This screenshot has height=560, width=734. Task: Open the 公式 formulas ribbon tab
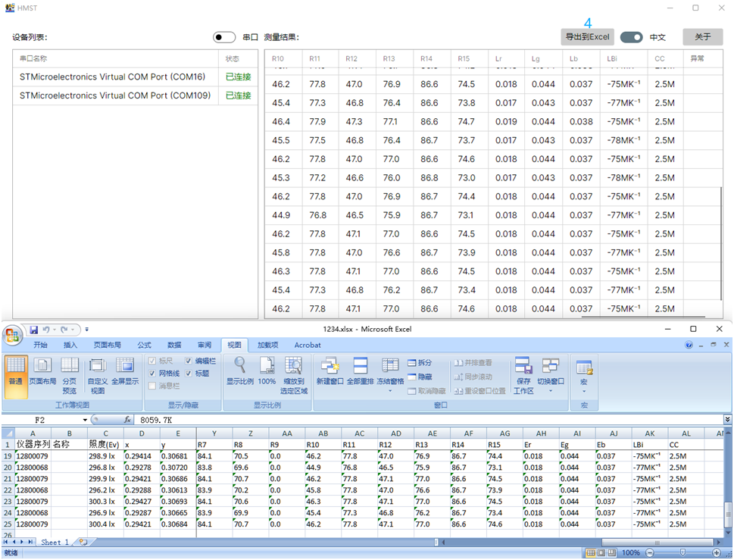coord(144,345)
